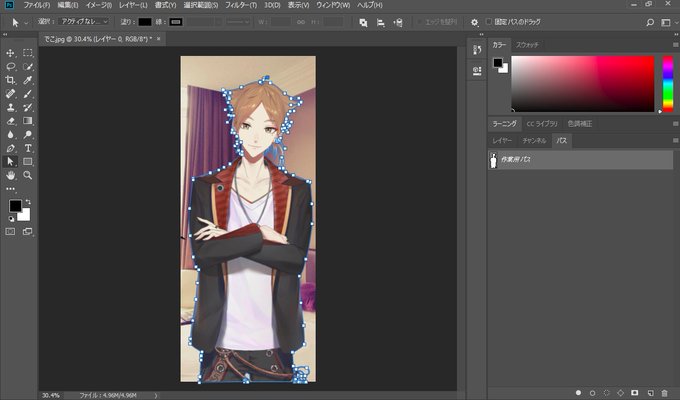680x400 pixels.
Task: Select the History Brush tool
Action: pyautogui.click(x=28, y=107)
